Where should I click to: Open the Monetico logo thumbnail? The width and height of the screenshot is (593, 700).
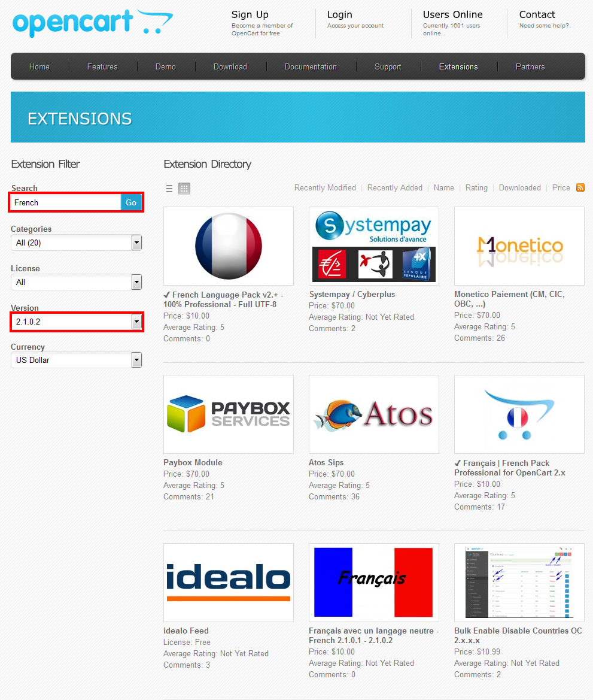[519, 246]
